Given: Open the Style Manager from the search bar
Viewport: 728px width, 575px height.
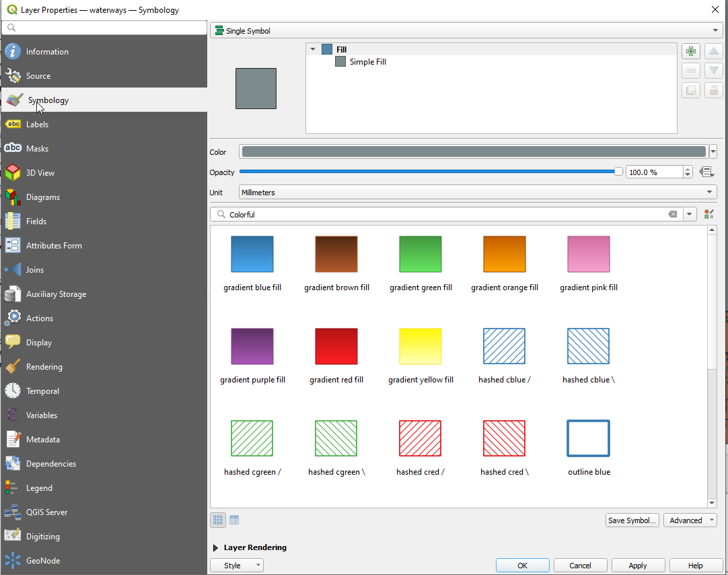Looking at the screenshot, I should coord(707,213).
